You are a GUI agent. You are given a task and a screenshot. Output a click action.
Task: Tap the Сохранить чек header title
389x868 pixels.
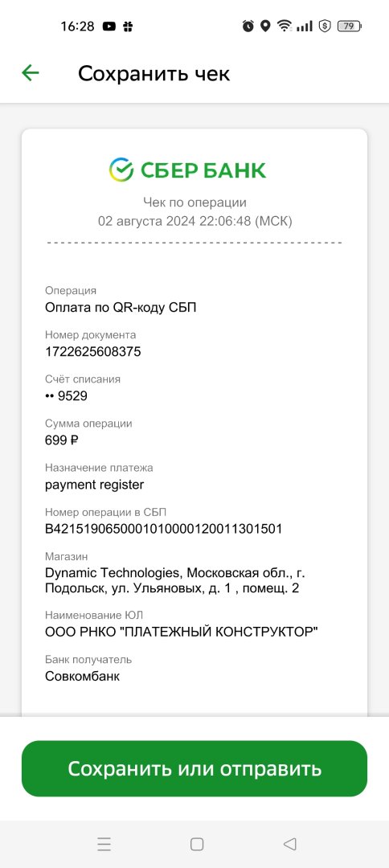154,73
